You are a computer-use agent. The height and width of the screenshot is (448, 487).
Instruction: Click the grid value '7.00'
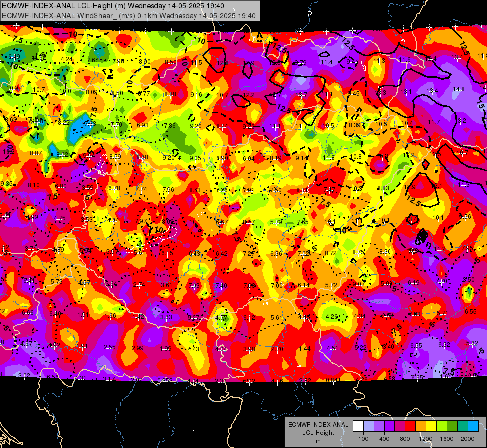277,285
